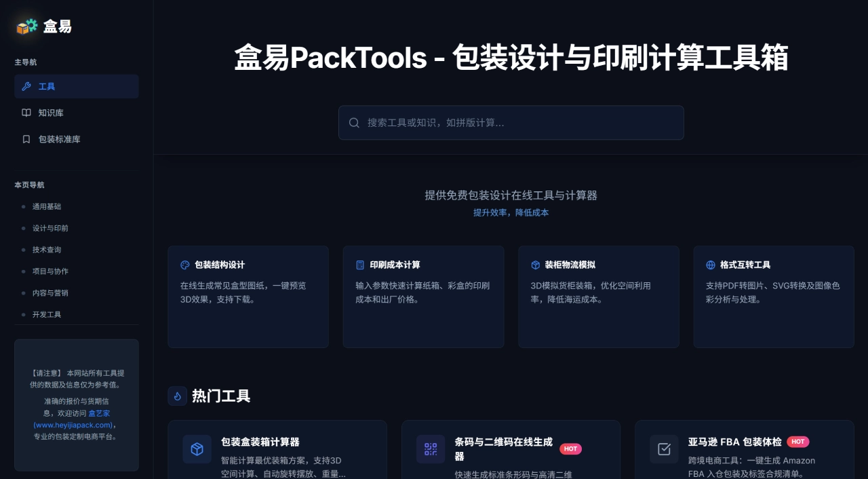Click the box icon of 包装盒装箱计算器

[197, 449]
